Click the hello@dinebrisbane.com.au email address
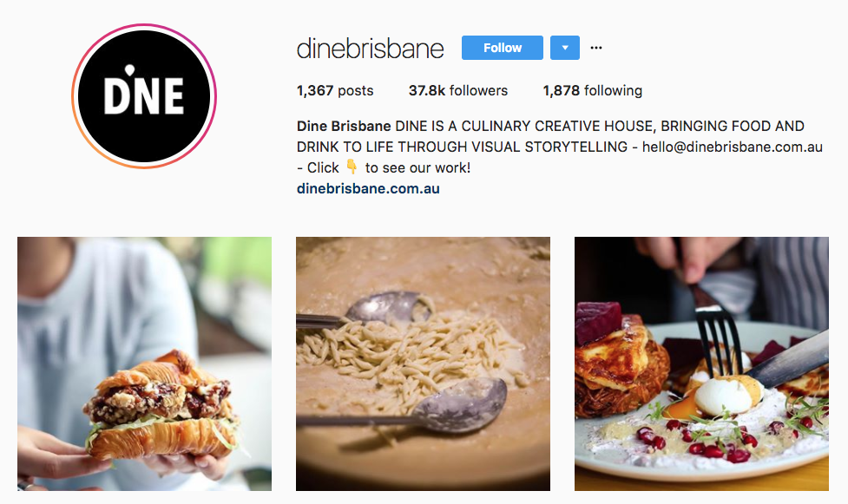 click(733, 147)
